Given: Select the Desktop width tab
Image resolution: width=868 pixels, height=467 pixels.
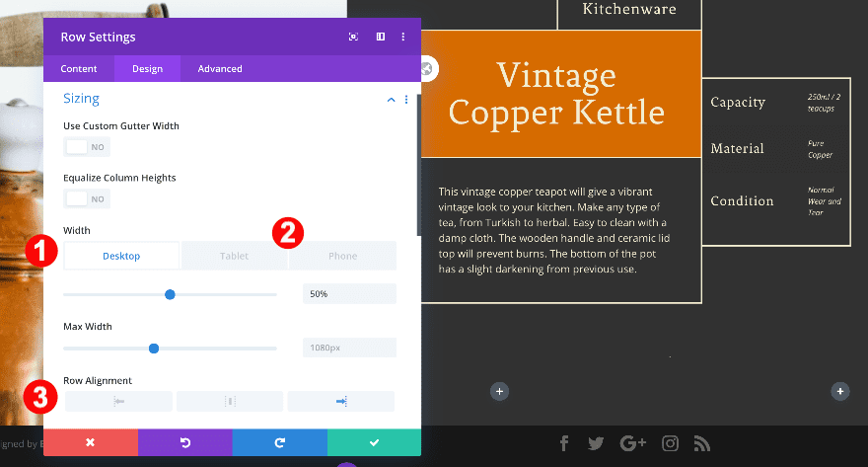Looking at the screenshot, I should click(121, 256).
